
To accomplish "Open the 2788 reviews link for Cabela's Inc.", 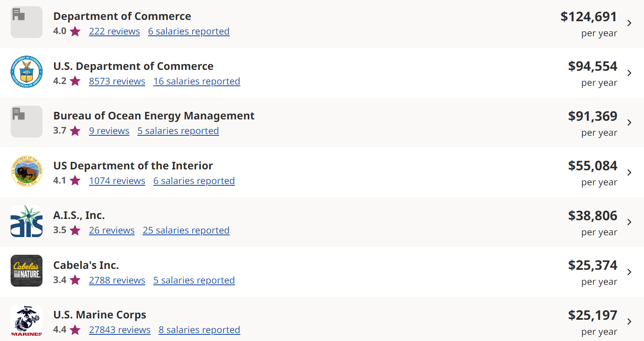I will pyautogui.click(x=117, y=280).
